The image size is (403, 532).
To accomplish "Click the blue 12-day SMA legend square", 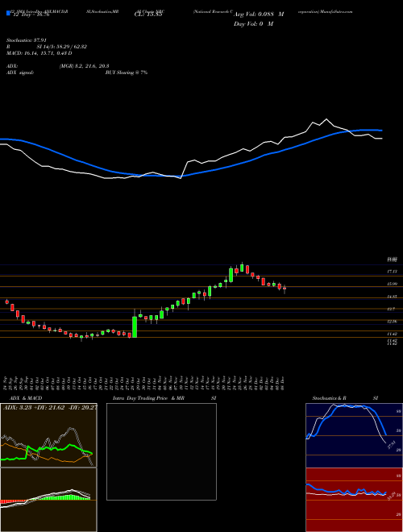I will (x=8, y=14).
